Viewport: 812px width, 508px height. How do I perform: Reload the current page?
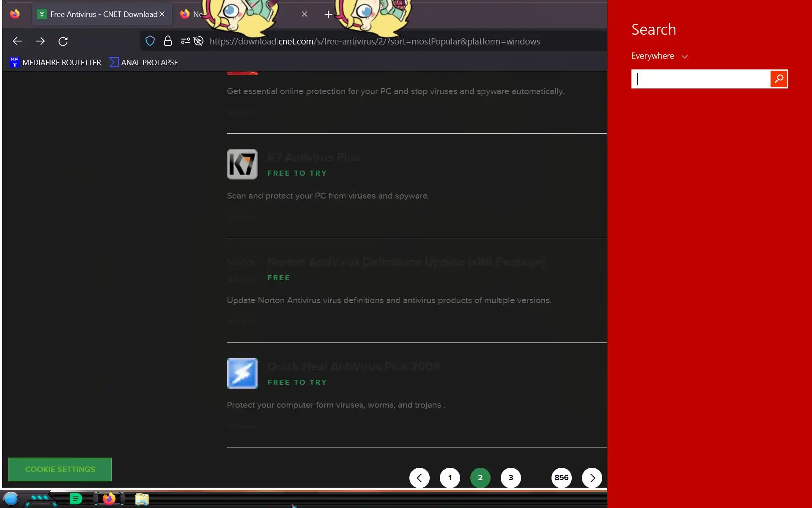[63, 41]
